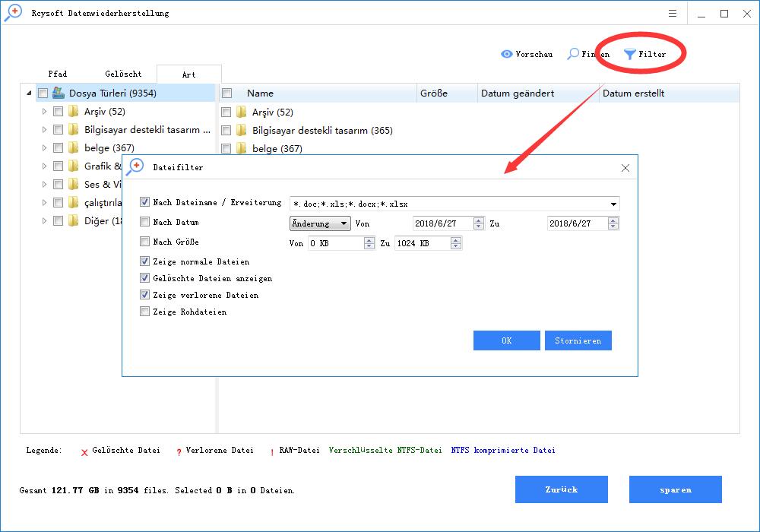The image size is (760, 532).
Task: Click the Rcysoft app logo in title bar
Action: tap(13, 13)
